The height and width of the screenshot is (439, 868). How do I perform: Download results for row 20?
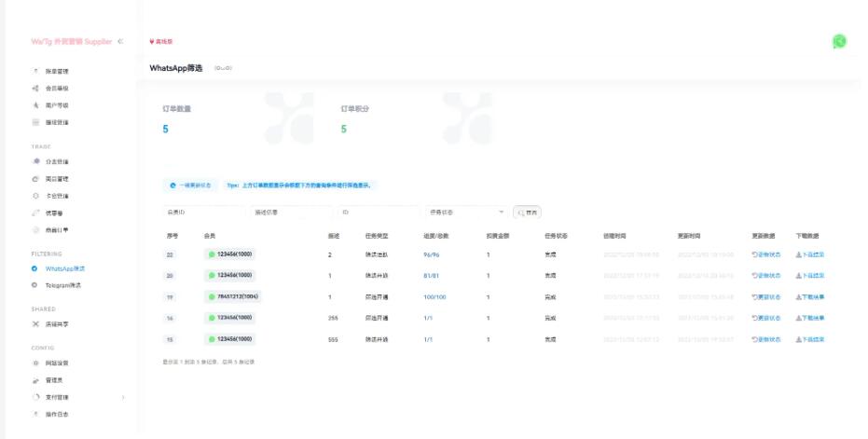810,276
